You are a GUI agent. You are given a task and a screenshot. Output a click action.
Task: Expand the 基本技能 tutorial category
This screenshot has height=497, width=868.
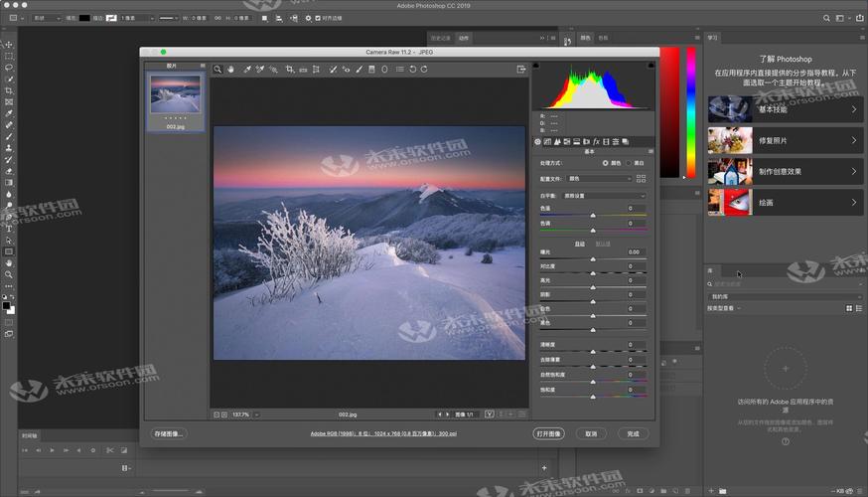(x=786, y=109)
